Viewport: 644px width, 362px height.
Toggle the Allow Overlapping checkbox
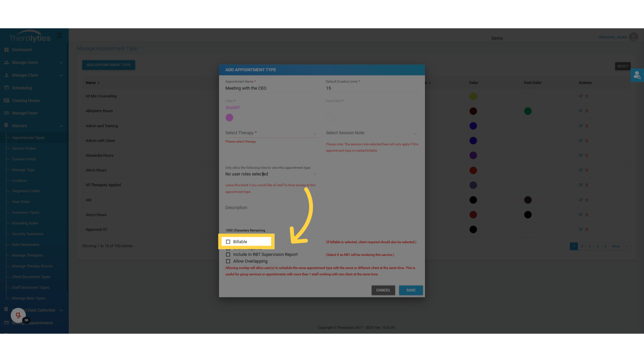click(228, 261)
